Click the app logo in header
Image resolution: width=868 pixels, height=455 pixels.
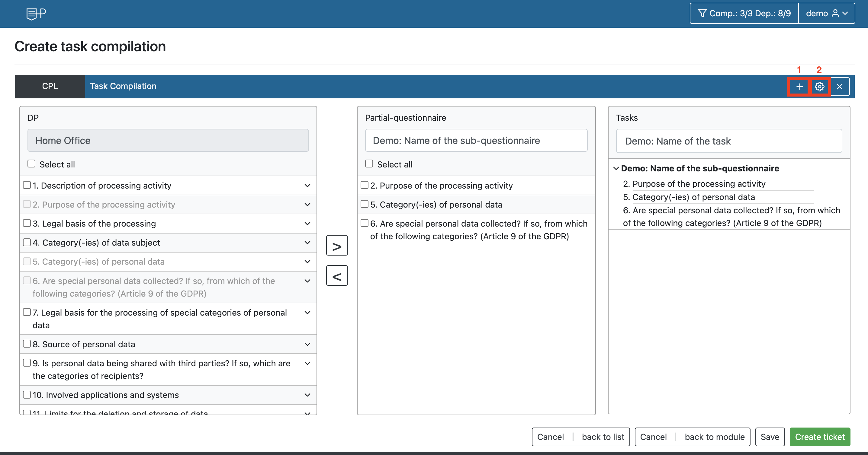coord(36,14)
